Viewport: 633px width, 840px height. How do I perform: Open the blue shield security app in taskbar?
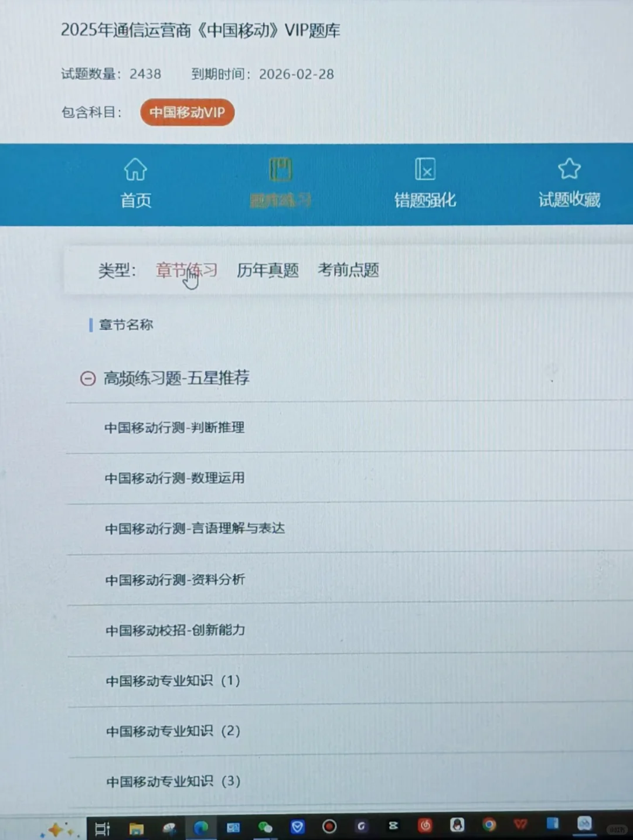coord(297,827)
